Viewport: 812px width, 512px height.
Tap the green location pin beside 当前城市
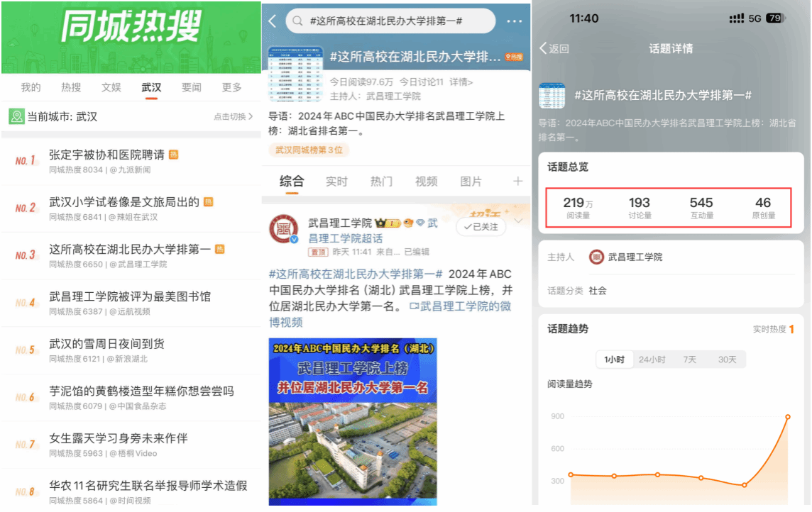pos(16,116)
